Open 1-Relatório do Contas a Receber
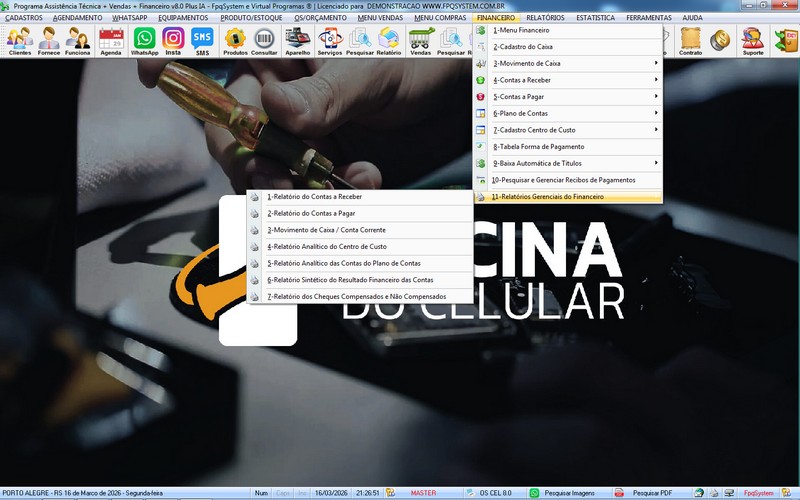800x500 pixels. click(x=360, y=196)
